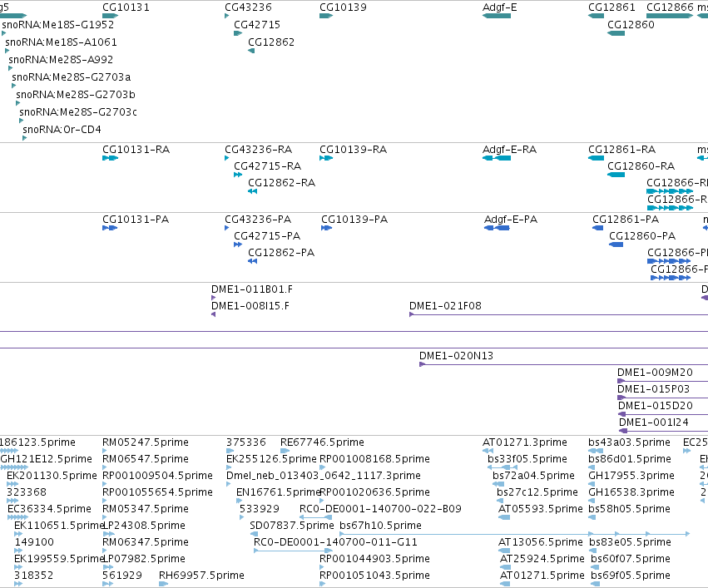Select the CG12862 gene label

point(271,42)
